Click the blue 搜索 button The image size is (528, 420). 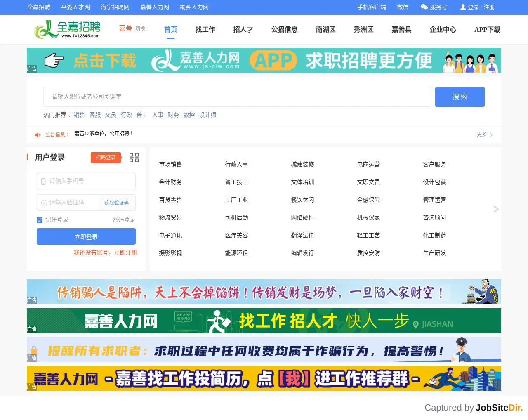point(460,97)
